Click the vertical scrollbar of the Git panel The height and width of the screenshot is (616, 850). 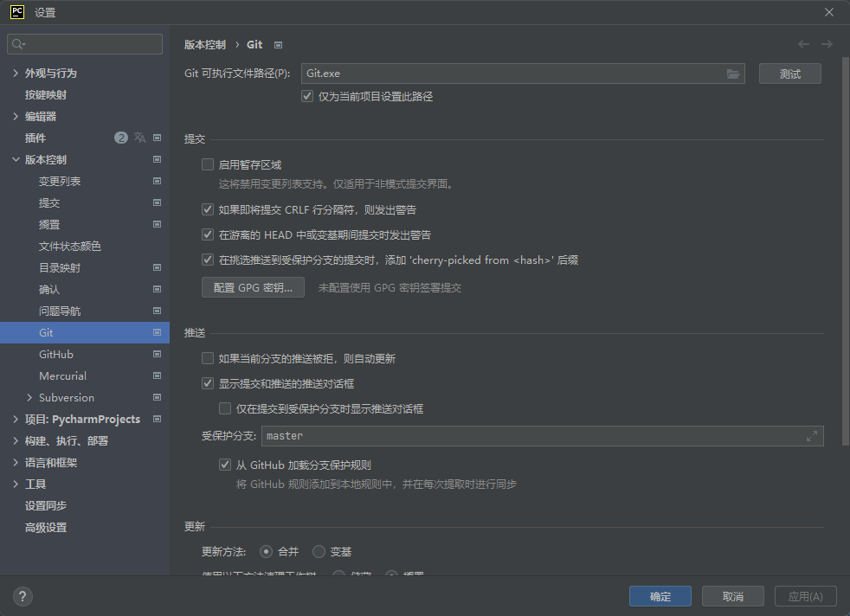845,251
